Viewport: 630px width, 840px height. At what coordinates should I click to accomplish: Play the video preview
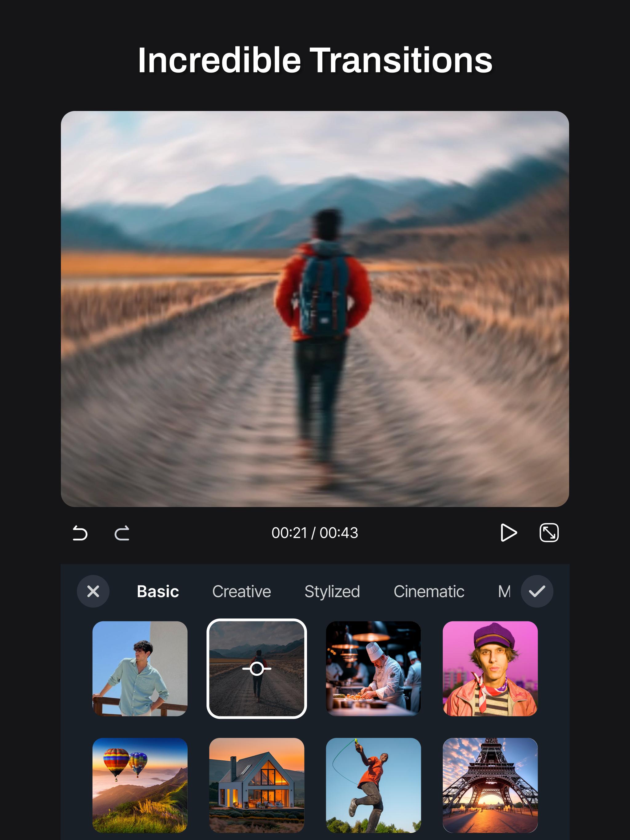pyautogui.click(x=508, y=533)
